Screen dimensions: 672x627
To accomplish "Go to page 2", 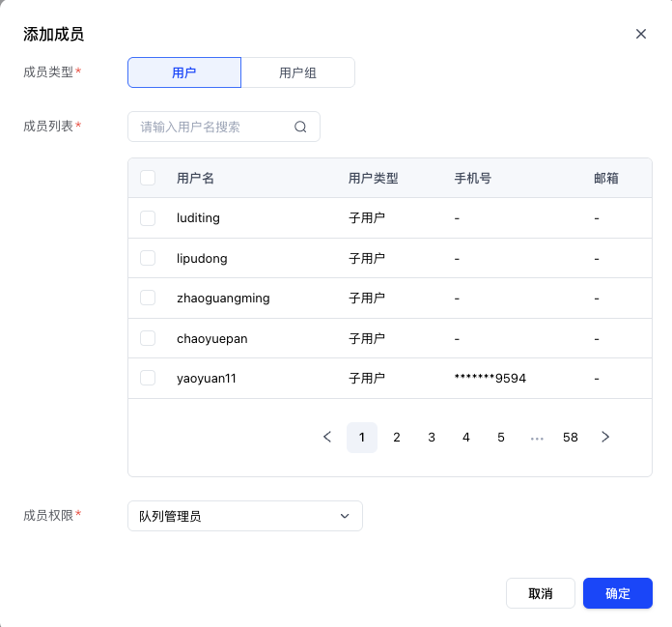I will tap(397, 438).
